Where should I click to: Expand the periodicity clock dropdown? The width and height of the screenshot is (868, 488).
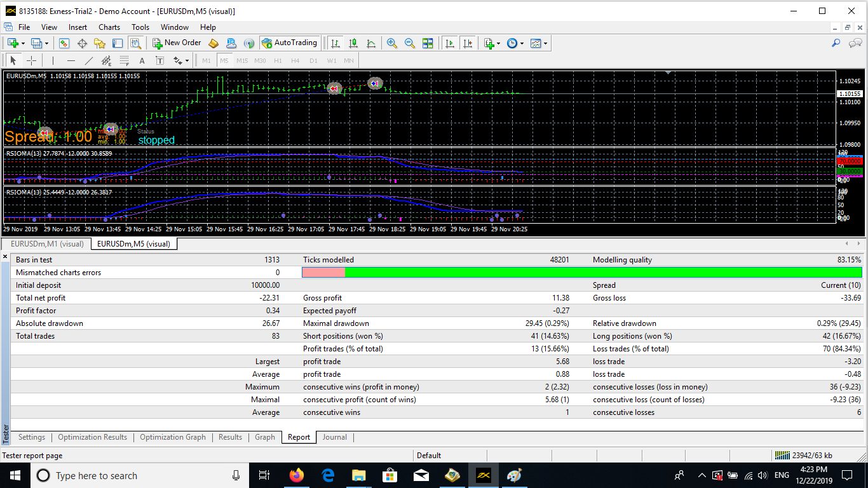[x=522, y=44]
